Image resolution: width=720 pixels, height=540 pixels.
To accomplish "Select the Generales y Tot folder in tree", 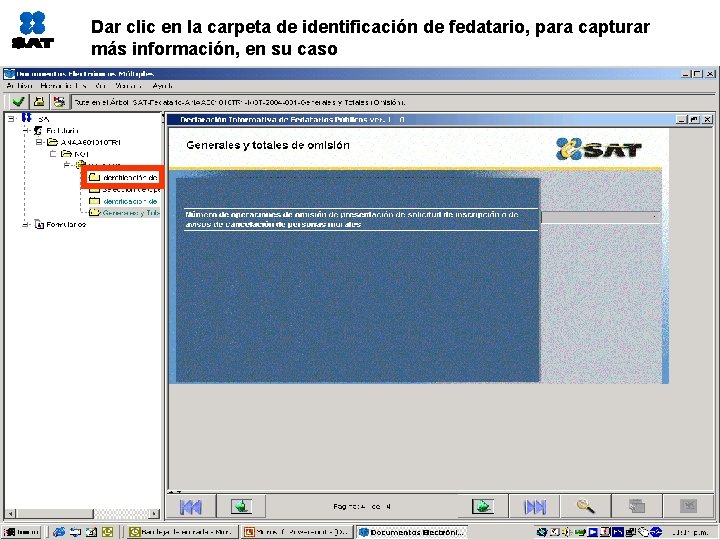I will [124, 213].
